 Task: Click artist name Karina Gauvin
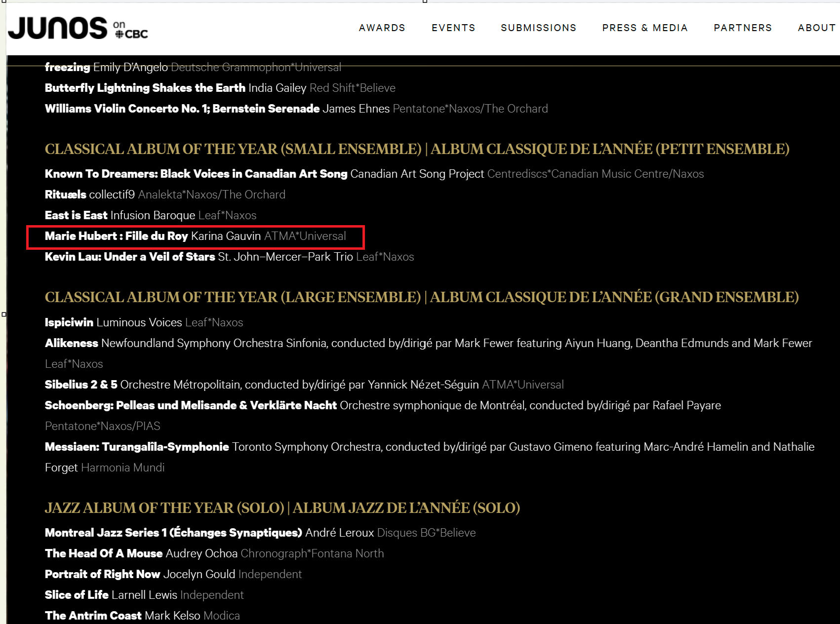pyautogui.click(x=226, y=236)
